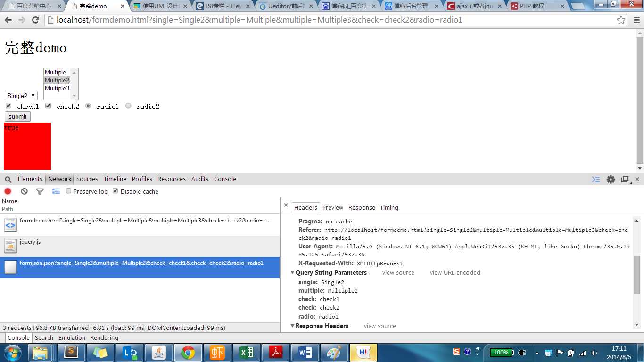Click the DevTools dock-side icon
This screenshot has width=644, height=362.
(625, 180)
